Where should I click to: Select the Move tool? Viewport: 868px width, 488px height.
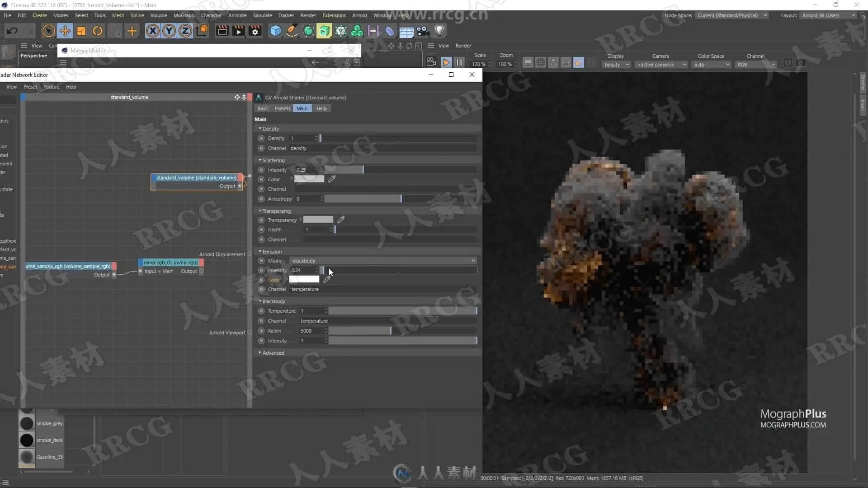65,31
